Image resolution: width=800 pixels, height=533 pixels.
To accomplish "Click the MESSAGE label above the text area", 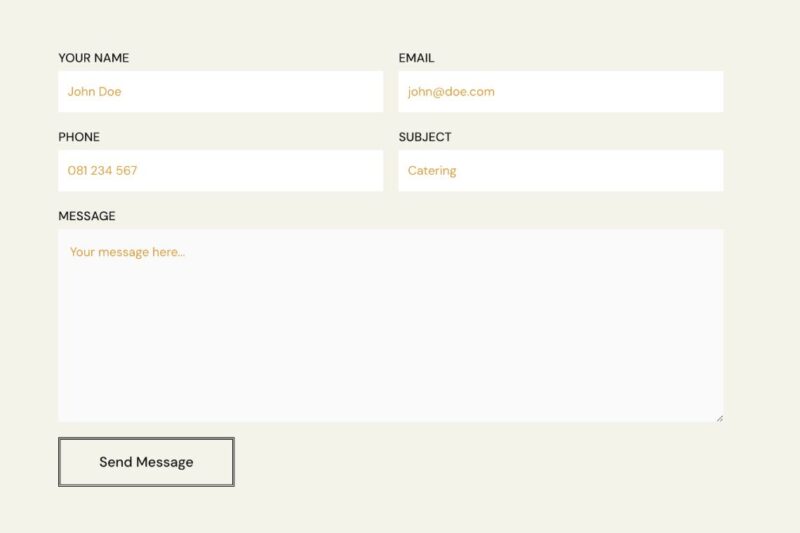I will [87, 216].
